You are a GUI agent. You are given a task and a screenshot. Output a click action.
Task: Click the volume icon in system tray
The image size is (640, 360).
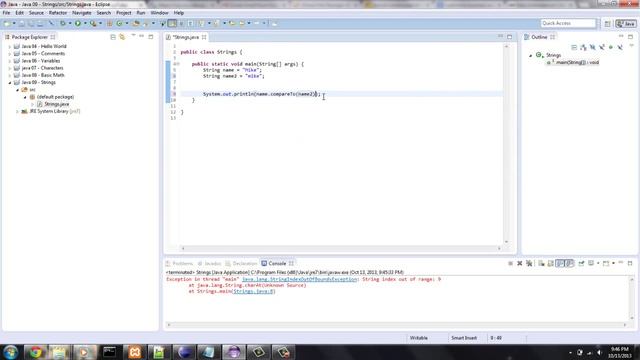coord(599,352)
